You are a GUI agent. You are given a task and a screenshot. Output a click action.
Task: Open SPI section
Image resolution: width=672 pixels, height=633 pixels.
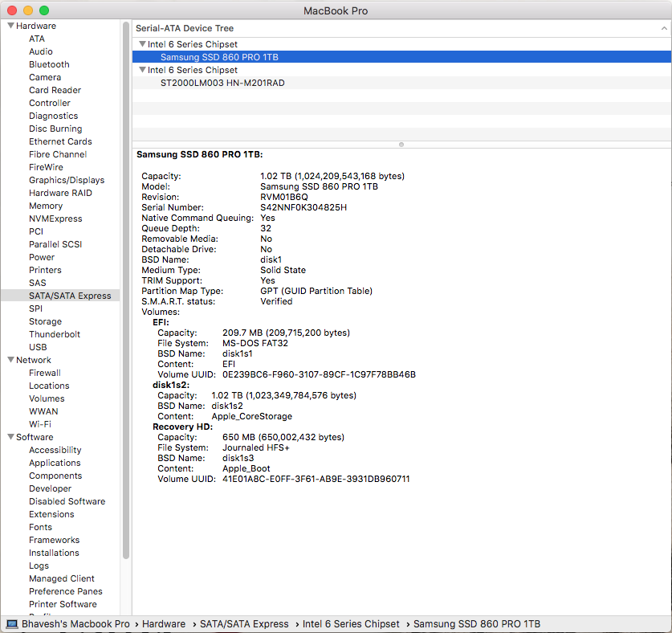(x=35, y=308)
